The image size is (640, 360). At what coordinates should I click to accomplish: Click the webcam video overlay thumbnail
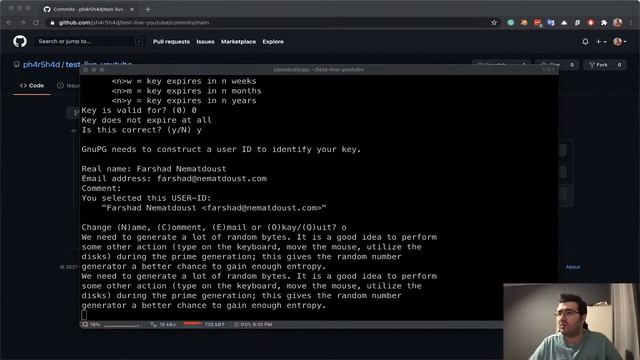pyautogui.click(x=571, y=322)
